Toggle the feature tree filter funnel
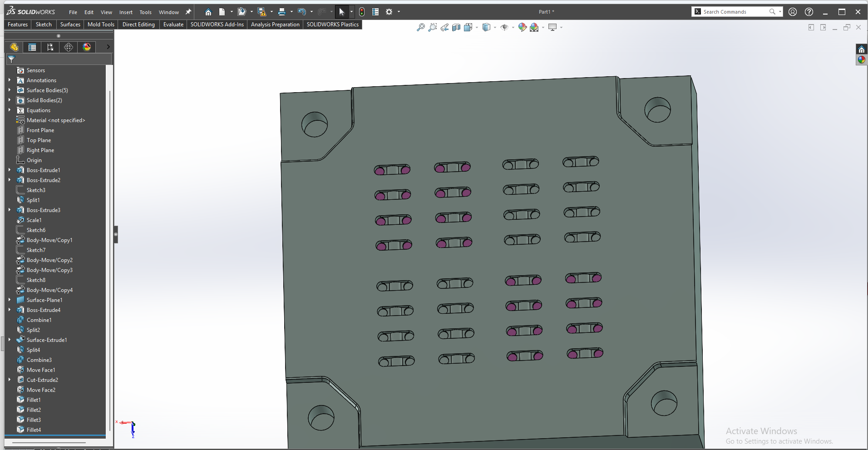The height and width of the screenshot is (450, 868). tap(11, 59)
